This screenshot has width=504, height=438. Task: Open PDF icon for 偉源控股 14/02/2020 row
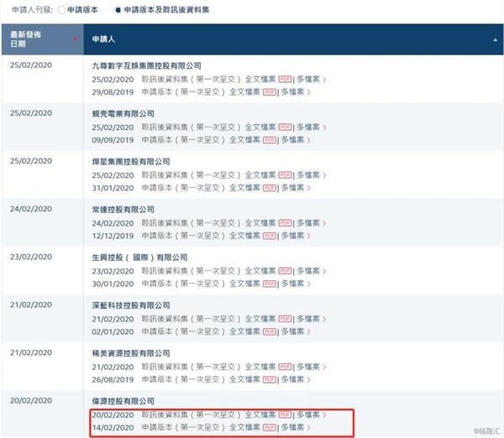[270, 427]
